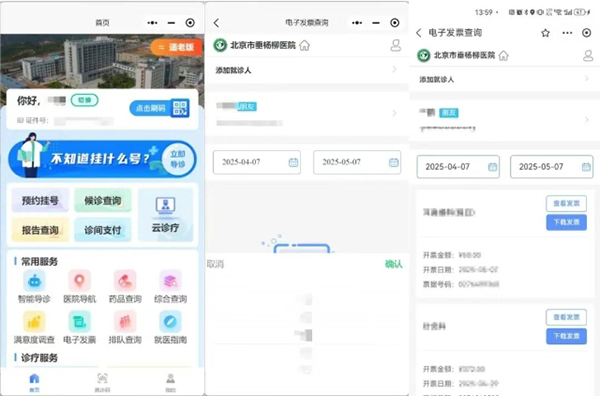Tap the 常用服务 section heading
This screenshot has height=396, width=600.
[x=39, y=262]
